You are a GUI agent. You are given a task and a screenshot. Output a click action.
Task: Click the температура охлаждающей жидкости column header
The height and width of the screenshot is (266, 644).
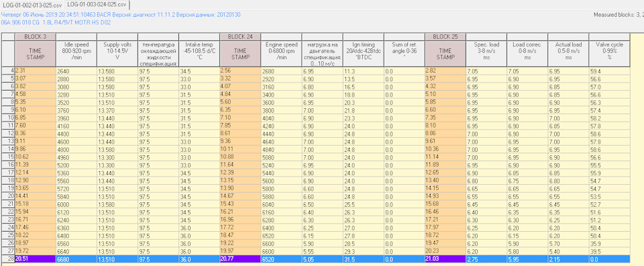(x=158, y=53)
